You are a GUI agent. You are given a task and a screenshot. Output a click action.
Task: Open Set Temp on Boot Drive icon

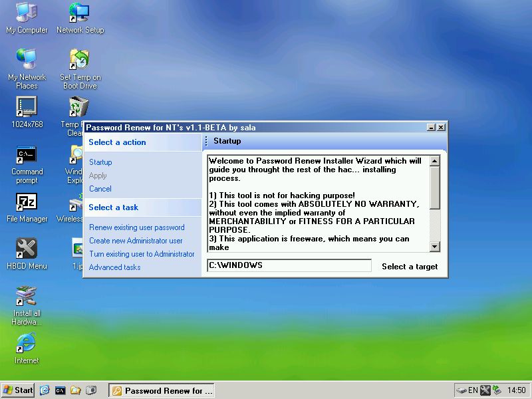80,69
